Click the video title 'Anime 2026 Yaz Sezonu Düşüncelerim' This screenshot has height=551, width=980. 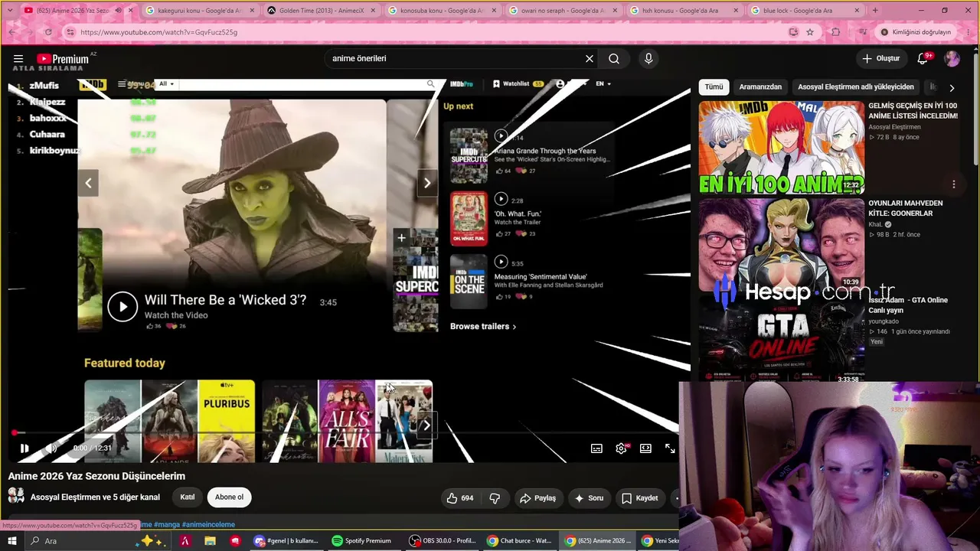pos(96,476)
